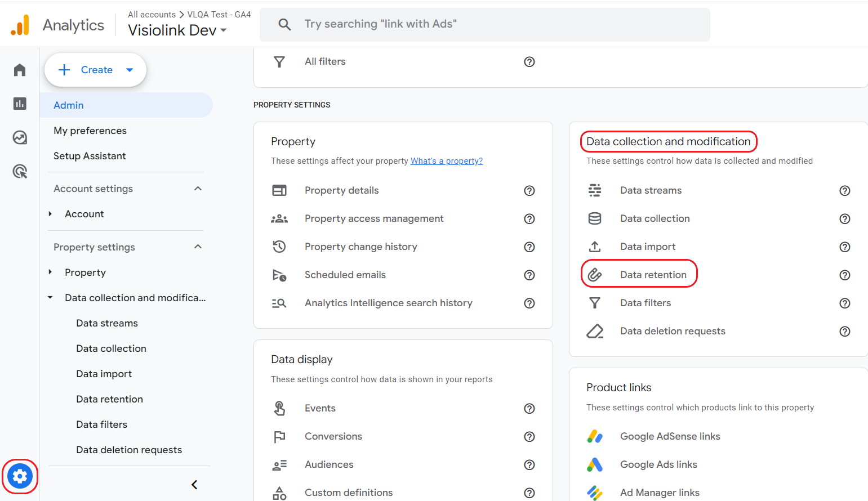This screenshot has width=868, height=501.
Task: Click the Data filters funnel icon
Action: coord(595,303)
